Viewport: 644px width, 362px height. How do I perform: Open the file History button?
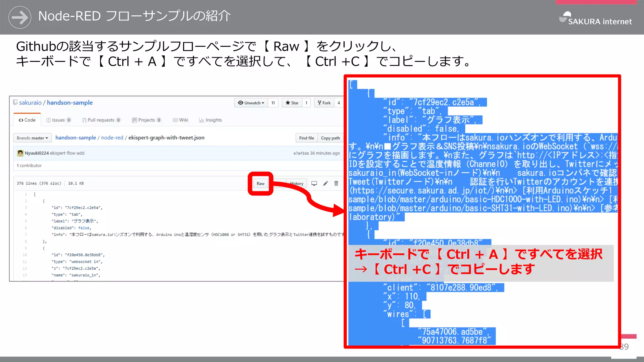(x=297, y=184)
